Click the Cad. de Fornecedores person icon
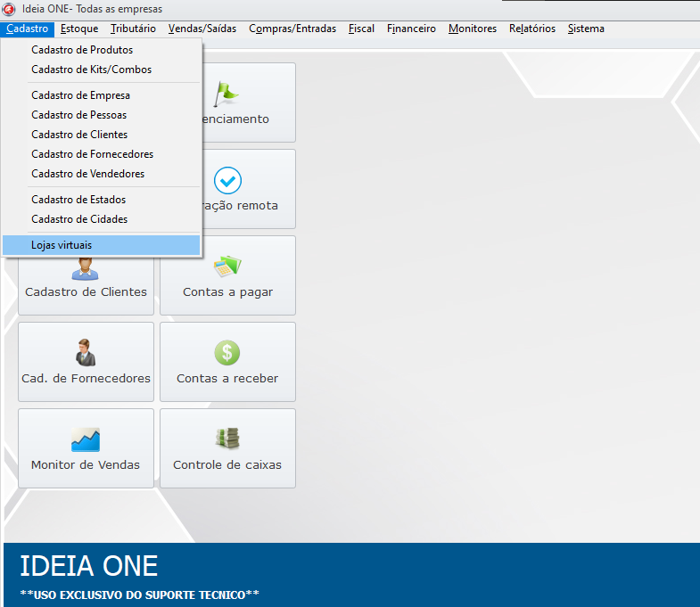Image resolution: width=700 pixels, height=607 pixels. pos(86,352)
